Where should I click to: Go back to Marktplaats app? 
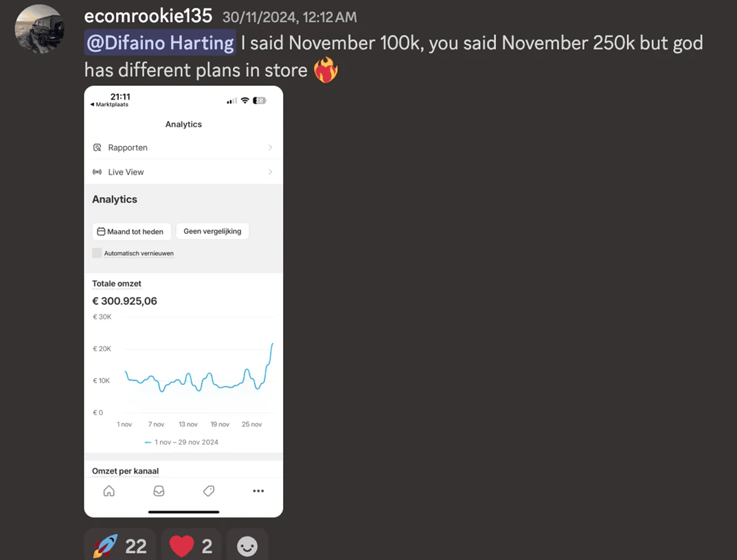[x=110, y=104]
